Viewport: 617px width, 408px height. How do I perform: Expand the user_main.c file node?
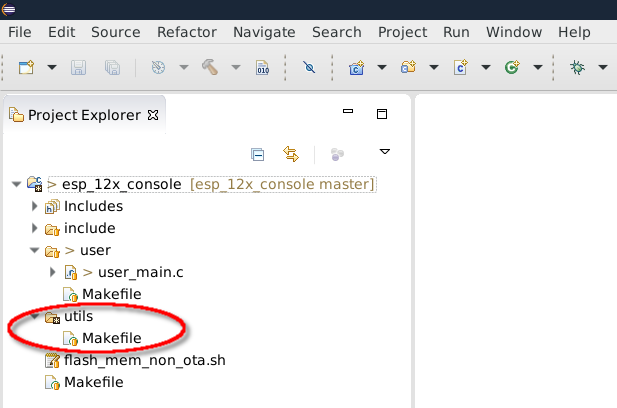pyautogui.click(x=53, y=272)
